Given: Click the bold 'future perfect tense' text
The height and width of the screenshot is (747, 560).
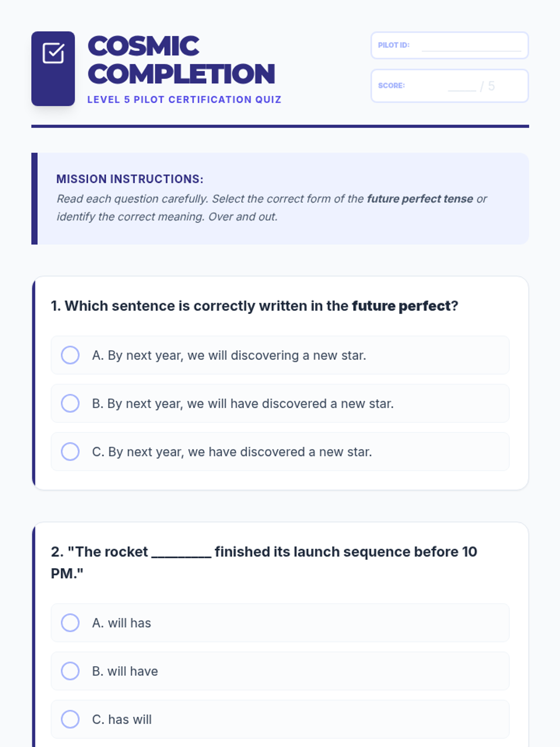Looking at the screenshot, I should [x=420, y=199].
